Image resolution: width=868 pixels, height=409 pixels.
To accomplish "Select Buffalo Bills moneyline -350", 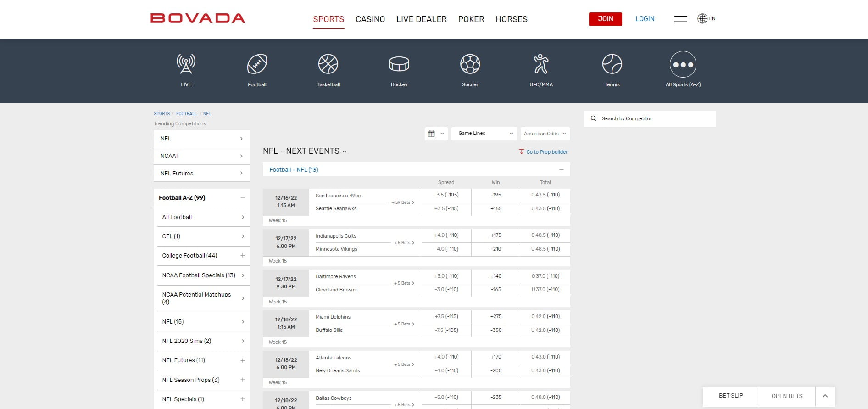I will click(x=496, y=330).
